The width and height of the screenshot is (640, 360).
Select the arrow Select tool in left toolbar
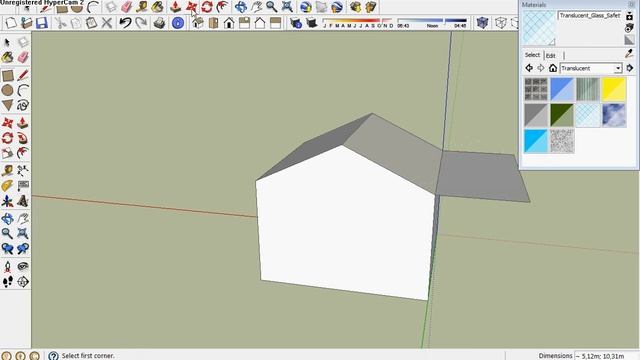click(x=7, y=42)
